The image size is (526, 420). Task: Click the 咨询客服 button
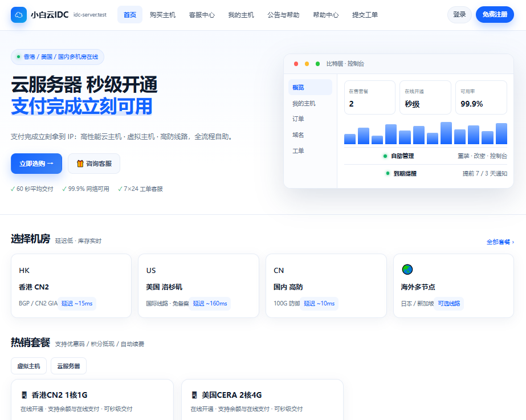94,164
